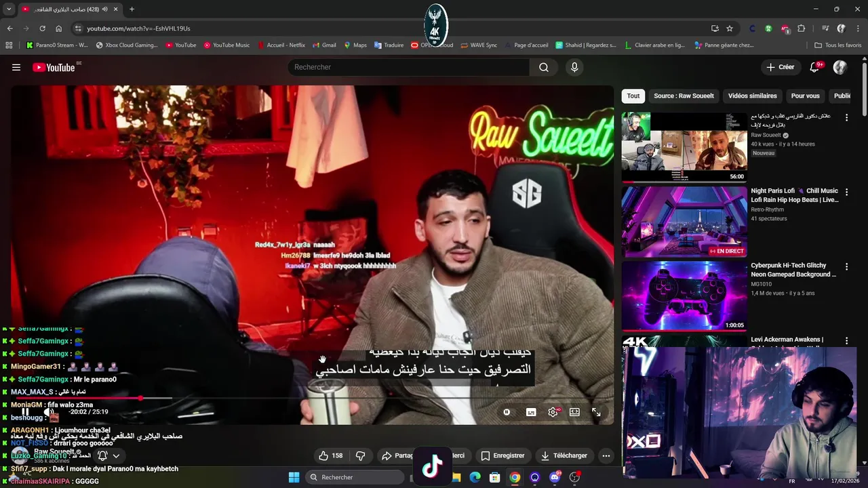Click the Créer button
The image size is (868, 488).
point(780,67)
